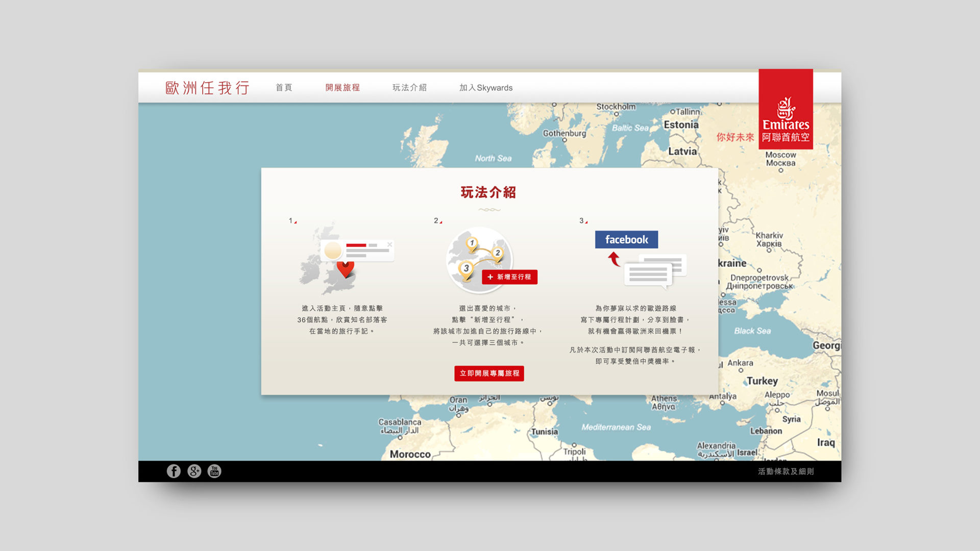Go to the 首頁 menu item
Image resolution: width=980 pixels, height=551 pixels.
284,88
